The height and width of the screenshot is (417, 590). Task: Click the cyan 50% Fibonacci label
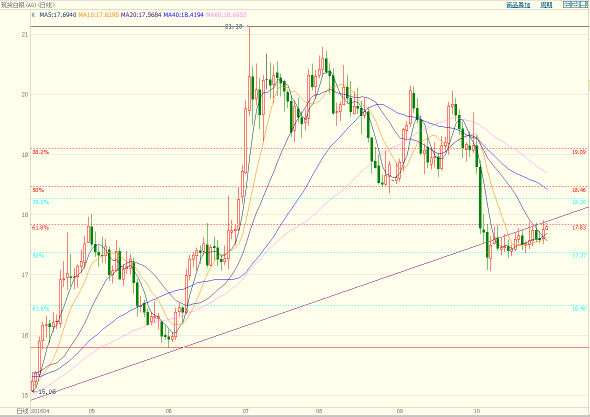point(38,256)
